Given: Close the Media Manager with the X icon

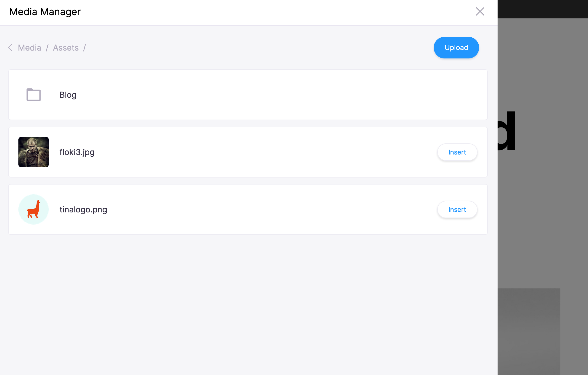Looking at the screenshot, I should point(480,12).
